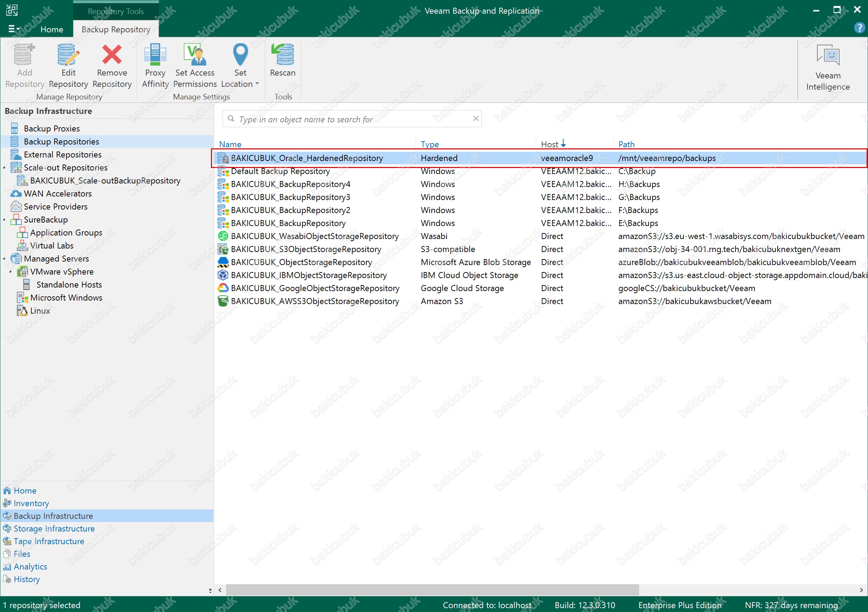Open the Files view

tap(21, 554)
